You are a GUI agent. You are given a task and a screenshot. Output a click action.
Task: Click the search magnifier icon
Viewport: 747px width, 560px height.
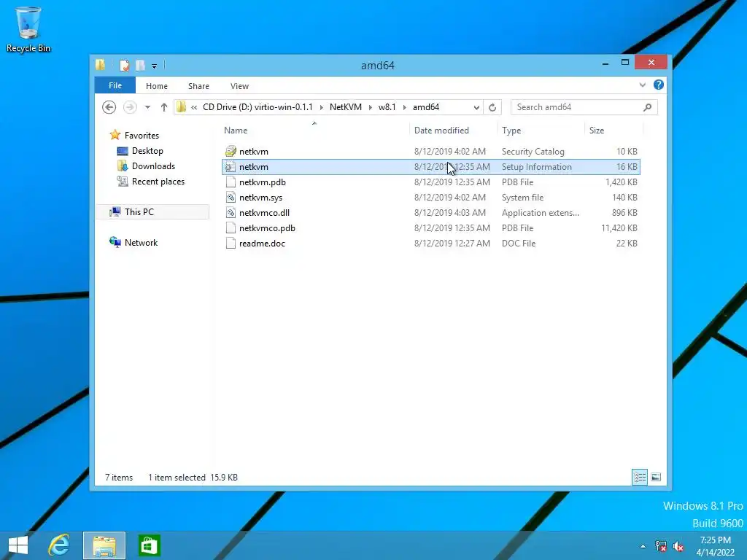click(x=648, y=107)
